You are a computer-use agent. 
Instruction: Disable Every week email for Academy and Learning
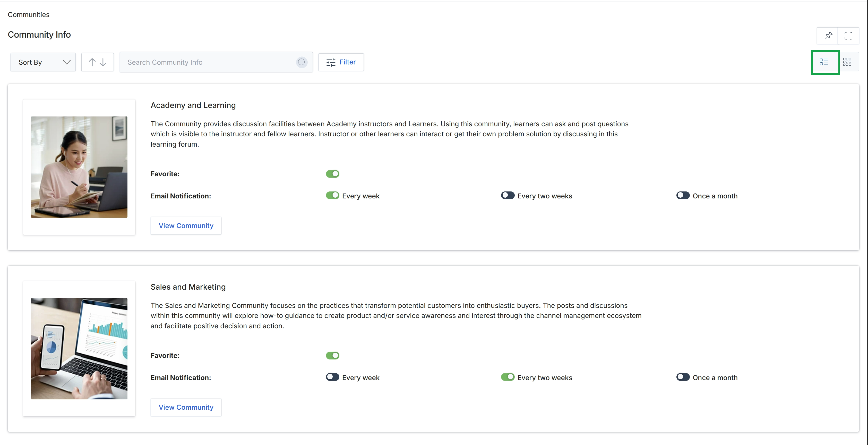click(332, 196)
